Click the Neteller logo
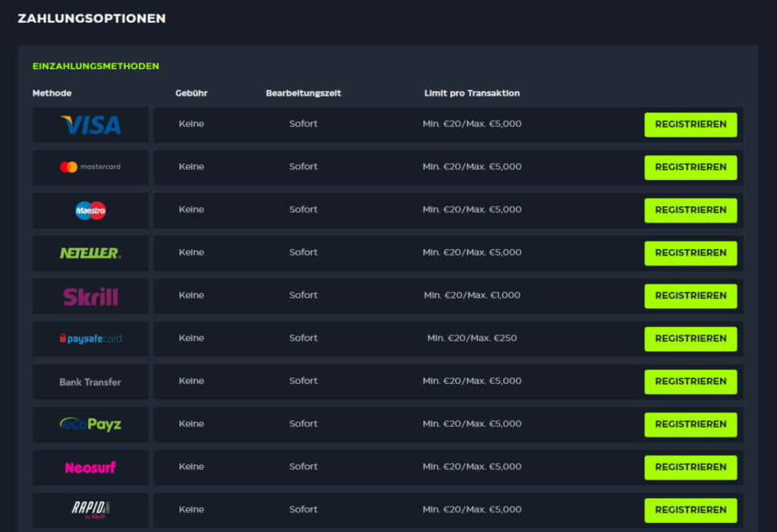The image size is (777, 532). (x=90, y=253)
